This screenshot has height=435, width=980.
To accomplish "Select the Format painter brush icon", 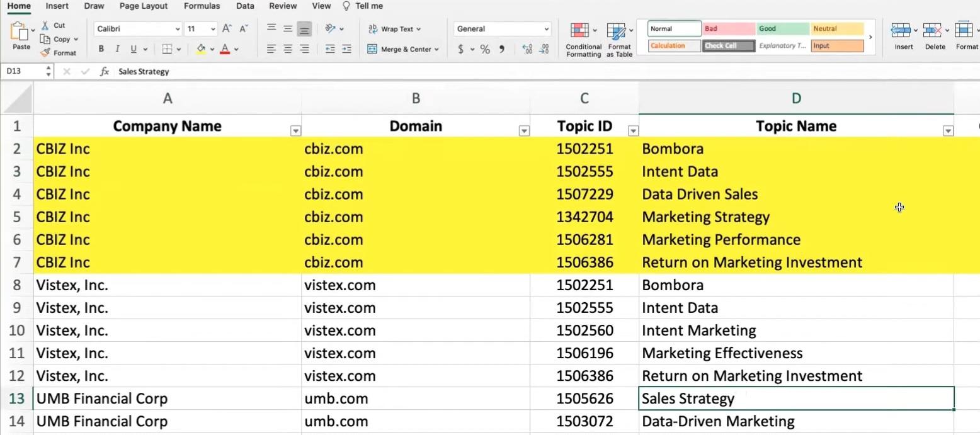I will click(x=45, y=53).
